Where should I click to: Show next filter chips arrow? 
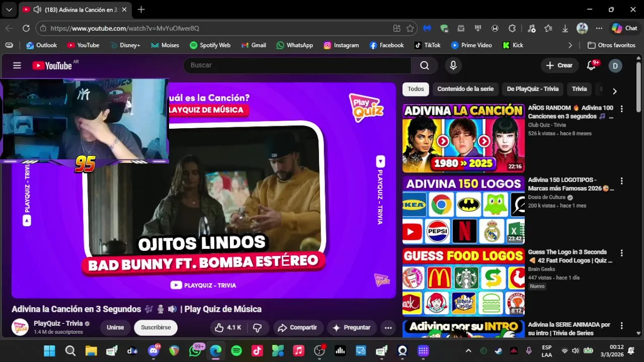(x=614, y=91)
